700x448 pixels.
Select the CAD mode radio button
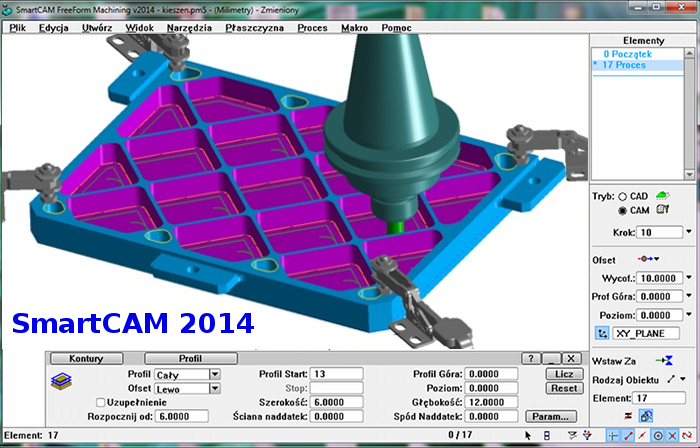(x=622, y=196)
